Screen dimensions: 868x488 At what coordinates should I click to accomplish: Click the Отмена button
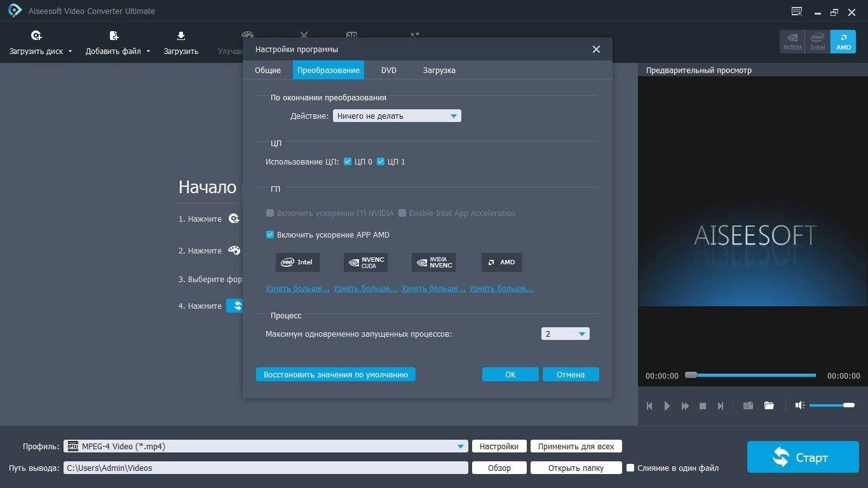tap(571, 374)
